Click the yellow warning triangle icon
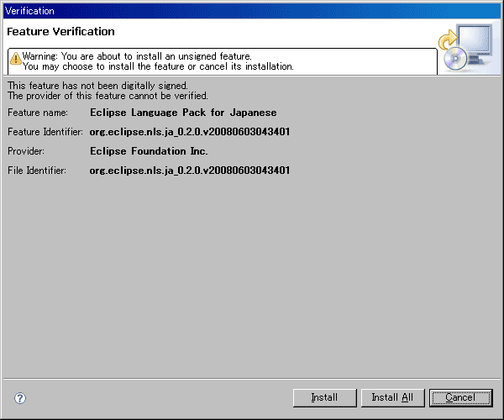This screenshot has height=420, width=504. pos(15,59)
